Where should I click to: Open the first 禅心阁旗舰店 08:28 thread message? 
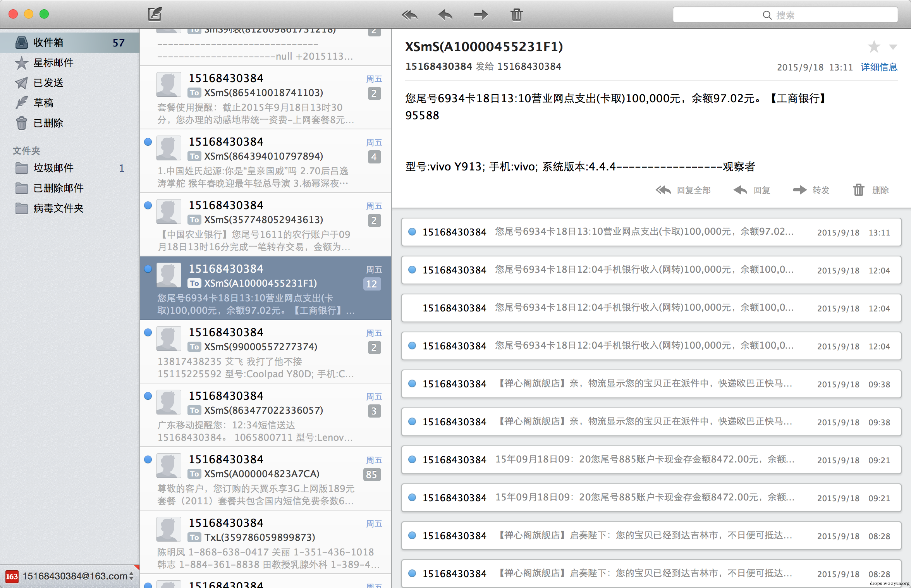(651, 536)
